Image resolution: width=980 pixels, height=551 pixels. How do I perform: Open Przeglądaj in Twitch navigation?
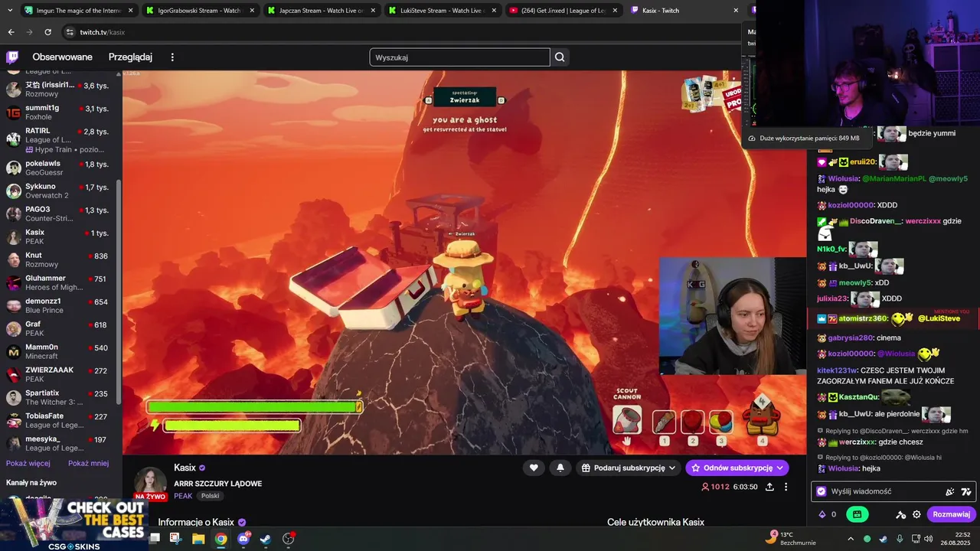point(130,57)
